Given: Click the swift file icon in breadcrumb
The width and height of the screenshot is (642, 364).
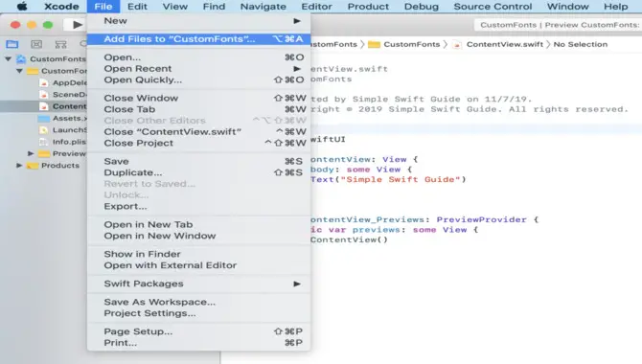Looking at the screenshot, I should pyautogui.click(x=457, y=45).
